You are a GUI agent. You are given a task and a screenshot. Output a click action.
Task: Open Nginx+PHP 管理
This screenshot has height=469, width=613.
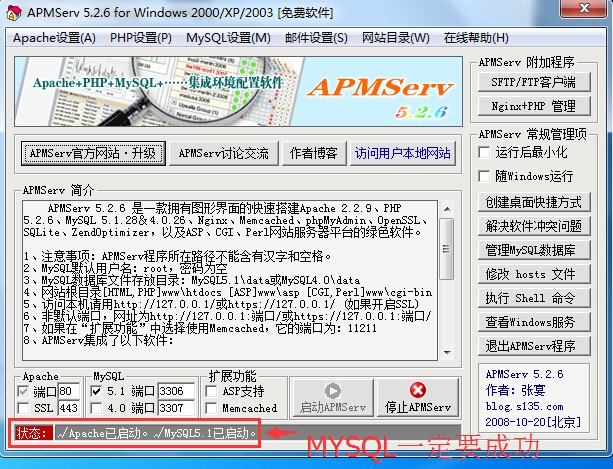(x=534, y=106)
